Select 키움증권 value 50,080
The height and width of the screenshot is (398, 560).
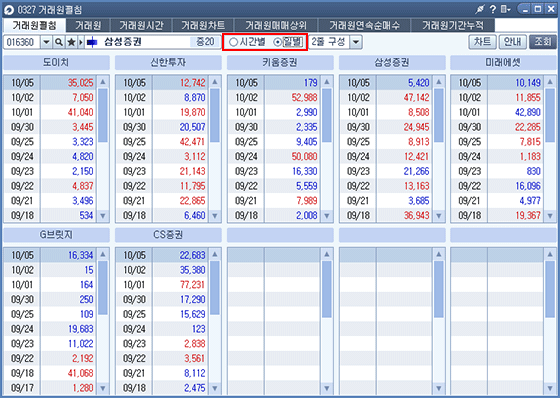point(304,156)
